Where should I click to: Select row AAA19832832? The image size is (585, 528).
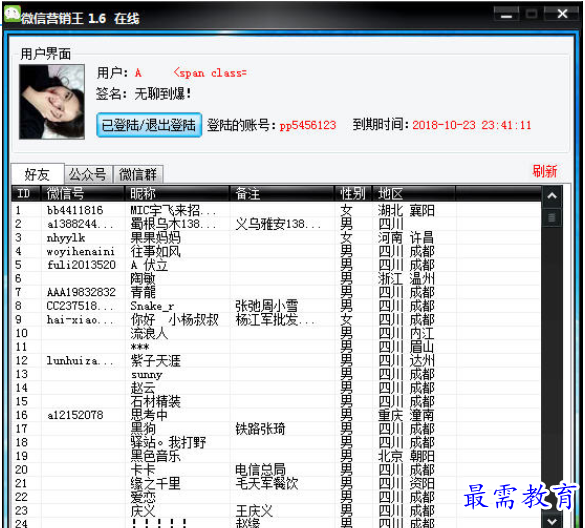pyautogui.click(x=276, y=292)
